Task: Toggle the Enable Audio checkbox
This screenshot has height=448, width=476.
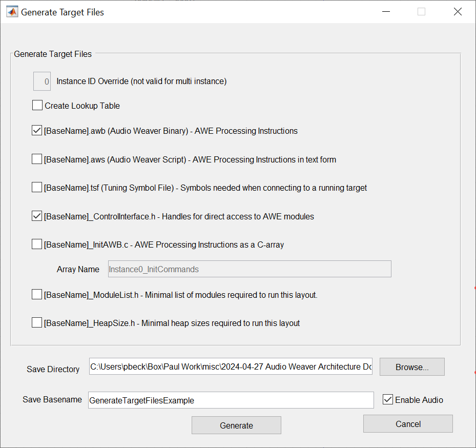Action: 388,400
